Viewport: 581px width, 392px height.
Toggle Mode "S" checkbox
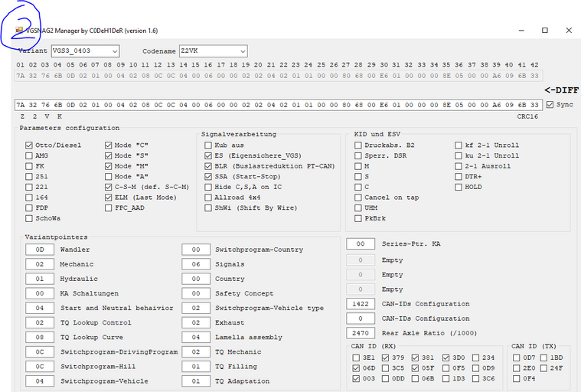[x=108, y=155]
